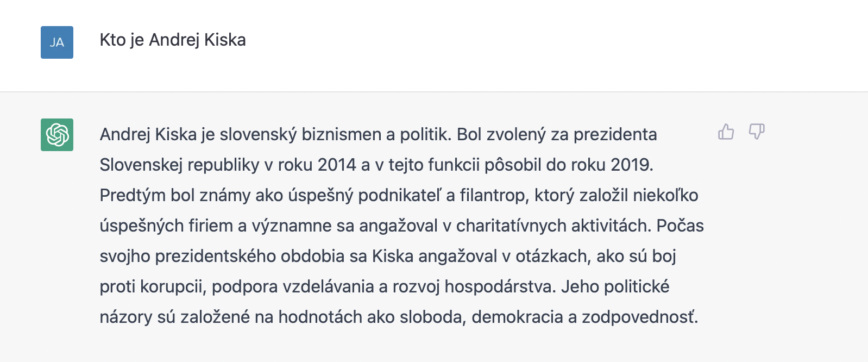Click the user prompt "Kto je Andrej Kiska"
The image size is (868, 362).
[173, 40]
